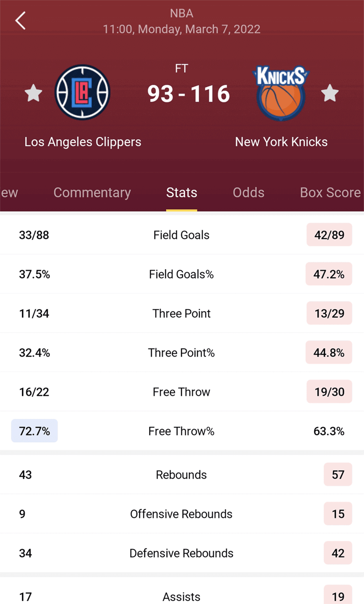Favorite the Los Angeles Clippers star
The image size is (364, 604).
pyautogui.click(x=33, y=94)
